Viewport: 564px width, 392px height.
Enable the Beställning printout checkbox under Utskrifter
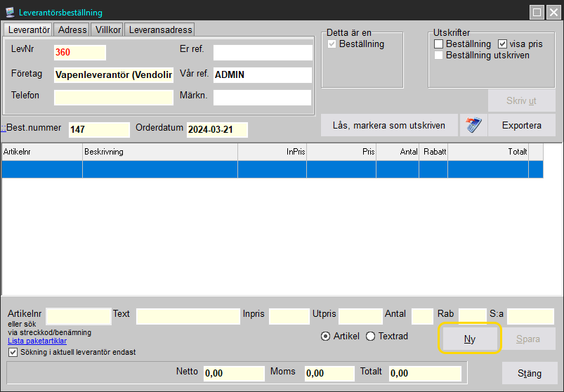[439, 44]
